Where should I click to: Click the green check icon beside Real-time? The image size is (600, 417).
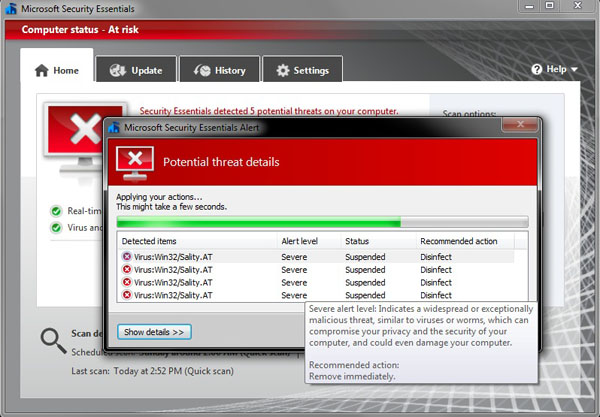56,211
